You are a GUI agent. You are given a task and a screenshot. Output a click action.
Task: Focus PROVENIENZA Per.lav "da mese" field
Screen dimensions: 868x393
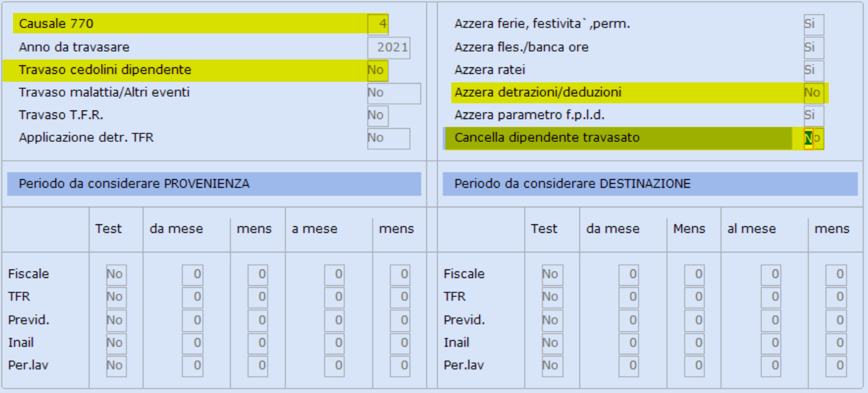click(x=192, y=366)
